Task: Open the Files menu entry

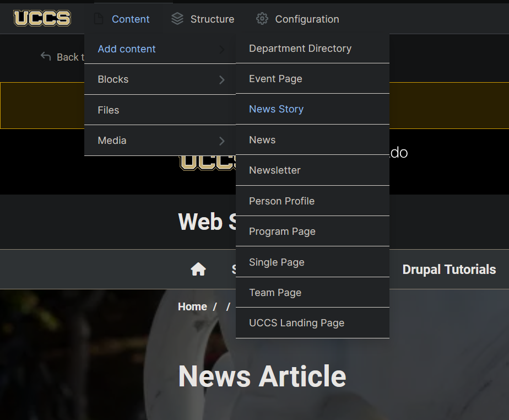Action: point(160,110)
